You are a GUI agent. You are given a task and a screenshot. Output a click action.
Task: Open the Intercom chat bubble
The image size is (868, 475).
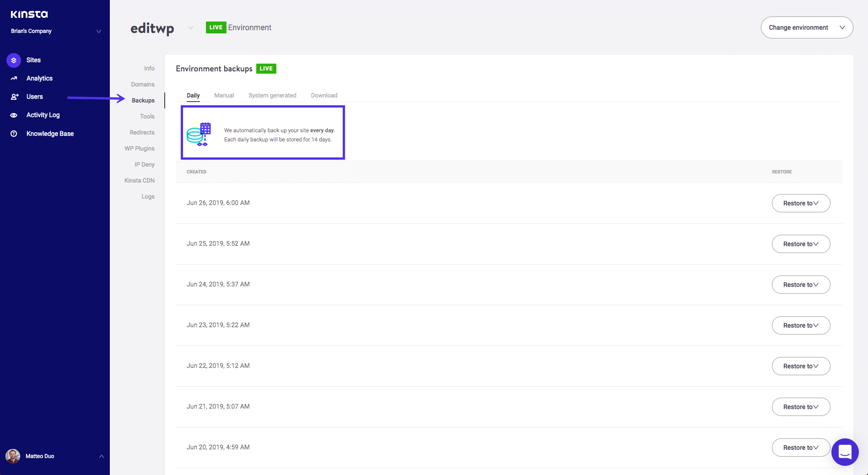point(845,452)
